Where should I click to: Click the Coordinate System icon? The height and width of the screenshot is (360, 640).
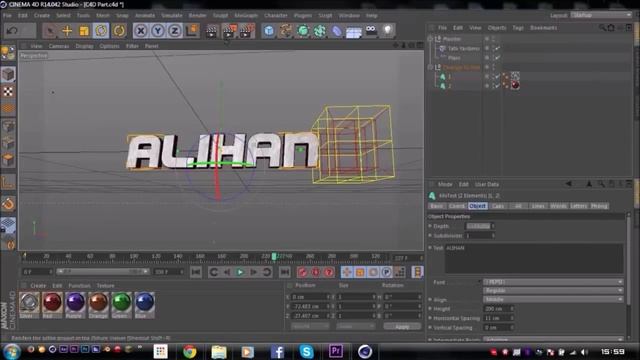point(192,31)
